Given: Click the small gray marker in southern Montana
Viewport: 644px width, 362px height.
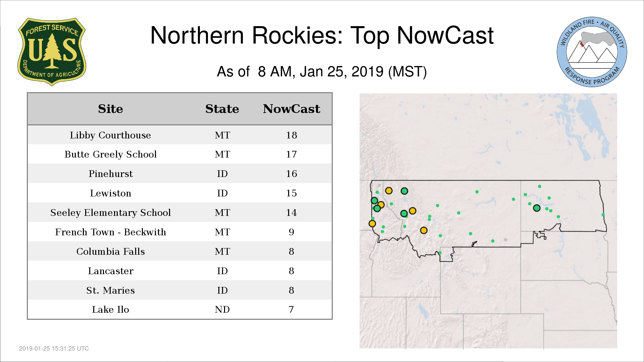Looking at the screenshot, I should pyautogui.click(x=505, y=240).
